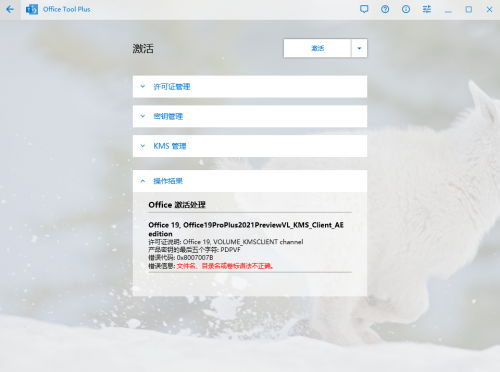The image size is (500, 372).
Task: Click the Office 激活处理 result heading
Action: (x=177, y=205)
